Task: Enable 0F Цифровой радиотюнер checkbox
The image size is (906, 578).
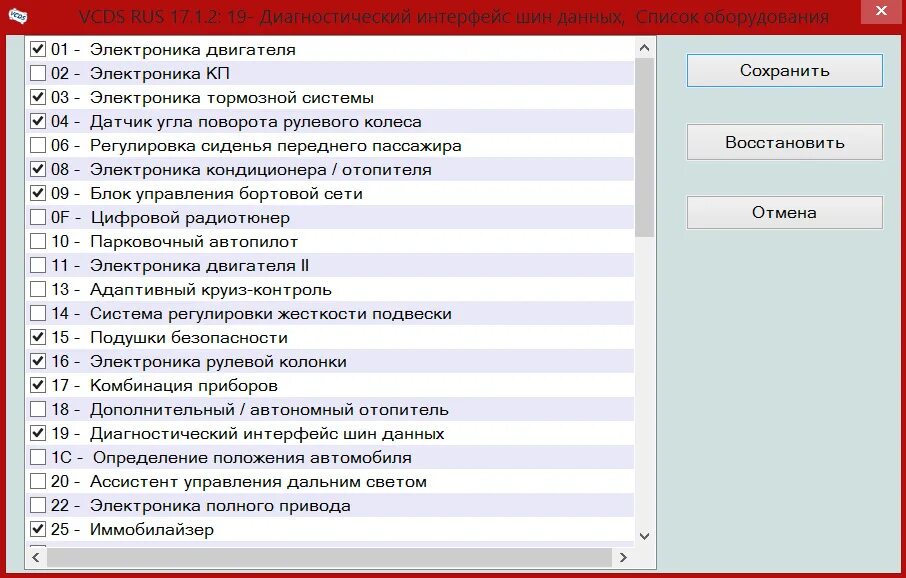Action: (38, 217)
